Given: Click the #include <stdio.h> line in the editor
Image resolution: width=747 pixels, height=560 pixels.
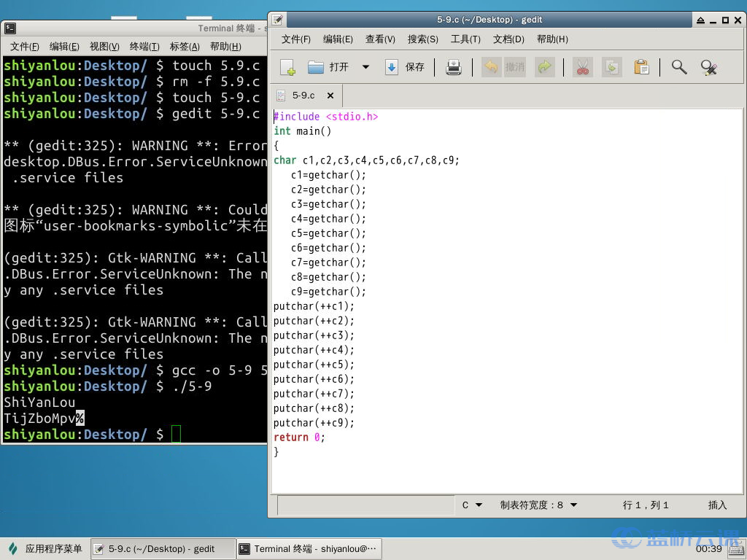Looking at the screenshot, I should pyautogui.click(x=326, y=117).
